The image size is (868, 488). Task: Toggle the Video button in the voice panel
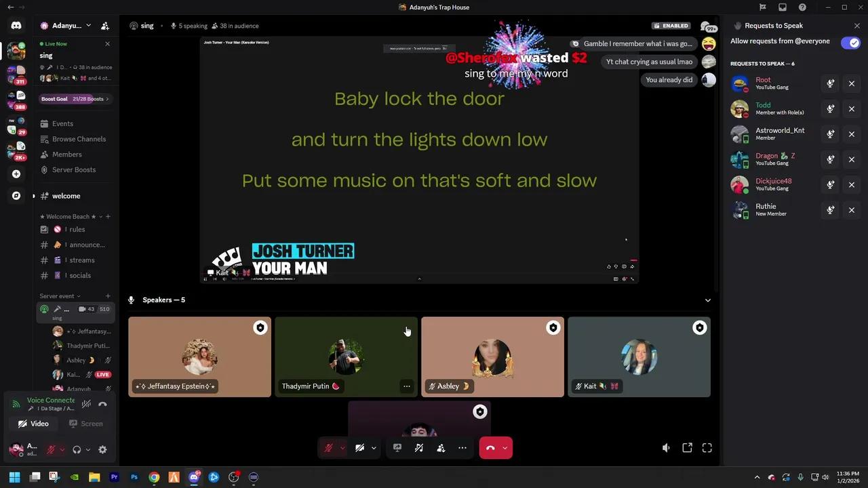34,424
